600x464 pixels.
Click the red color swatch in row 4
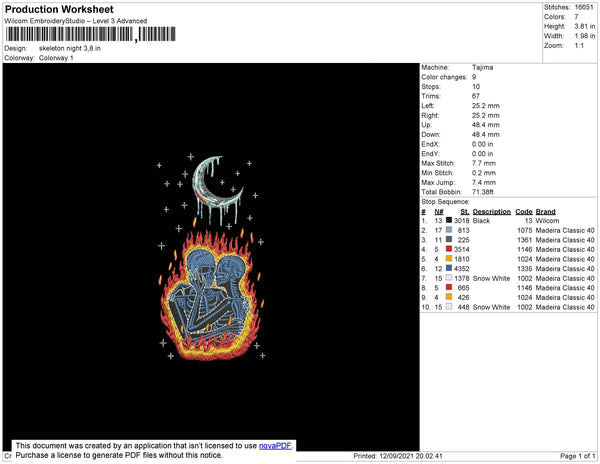point(449,249)
